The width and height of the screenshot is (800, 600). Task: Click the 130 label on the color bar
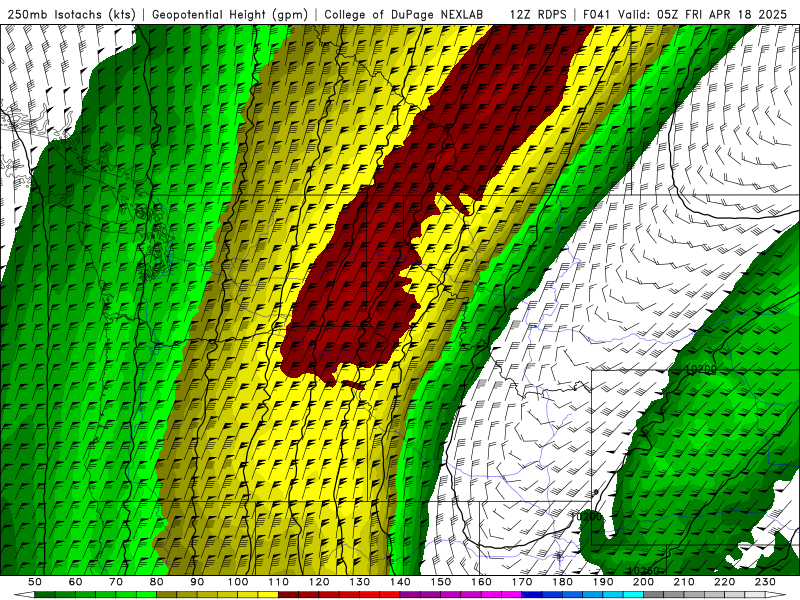point(360,582)
